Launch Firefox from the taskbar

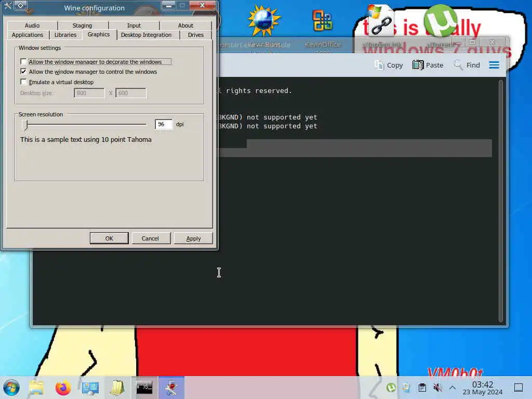tap(63, 388)
